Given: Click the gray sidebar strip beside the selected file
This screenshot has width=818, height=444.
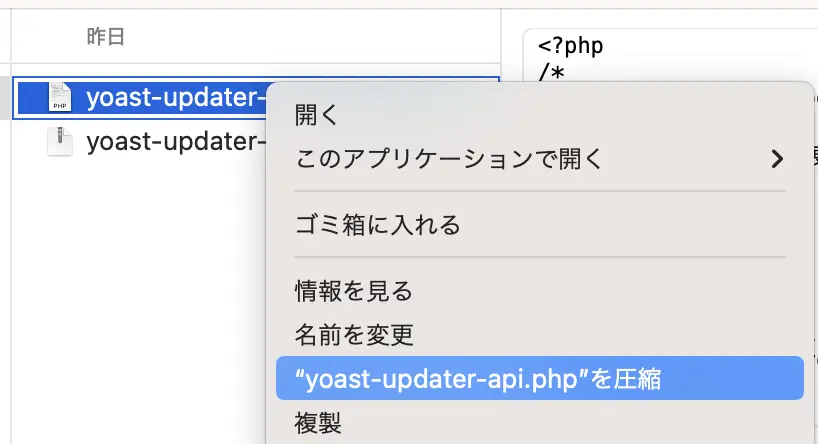Looking at the screenshot, I should point(5,98).
